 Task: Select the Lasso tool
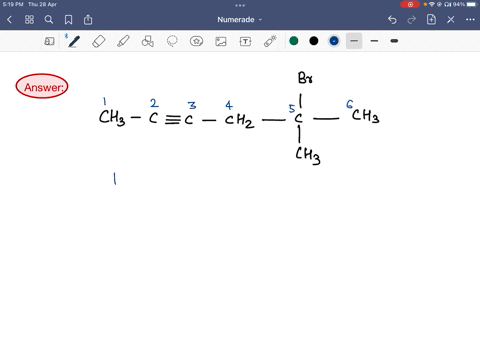point(172,41)
